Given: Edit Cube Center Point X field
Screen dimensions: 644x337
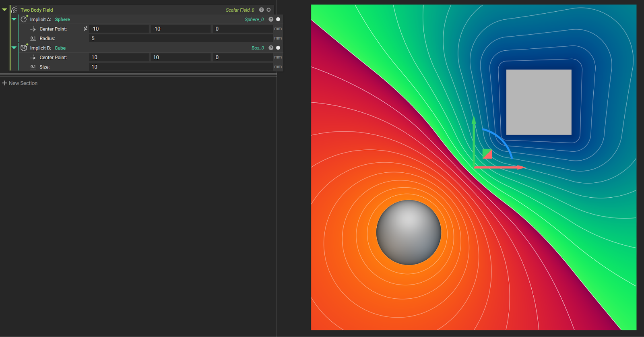Looking at the screenshot, I should (x=119, y=57).
